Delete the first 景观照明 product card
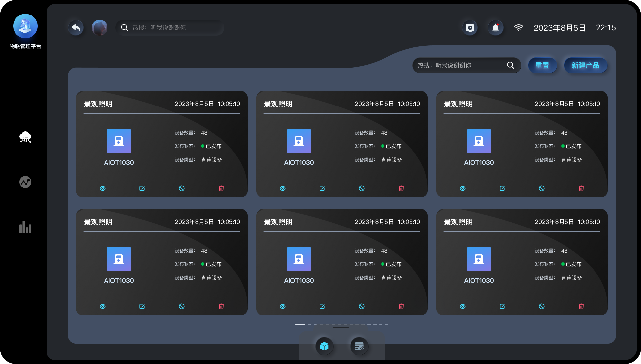 (x=221, y=188)
